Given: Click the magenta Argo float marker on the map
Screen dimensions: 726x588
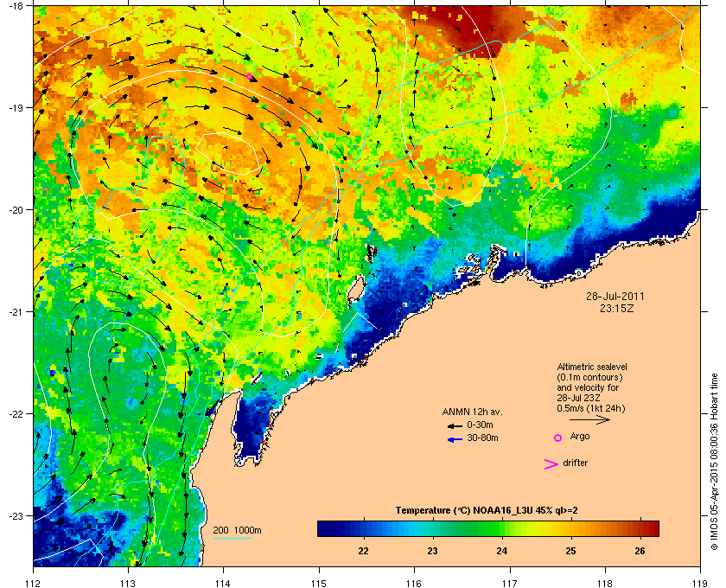Looking at the screenshot, I should click(249, 77).
